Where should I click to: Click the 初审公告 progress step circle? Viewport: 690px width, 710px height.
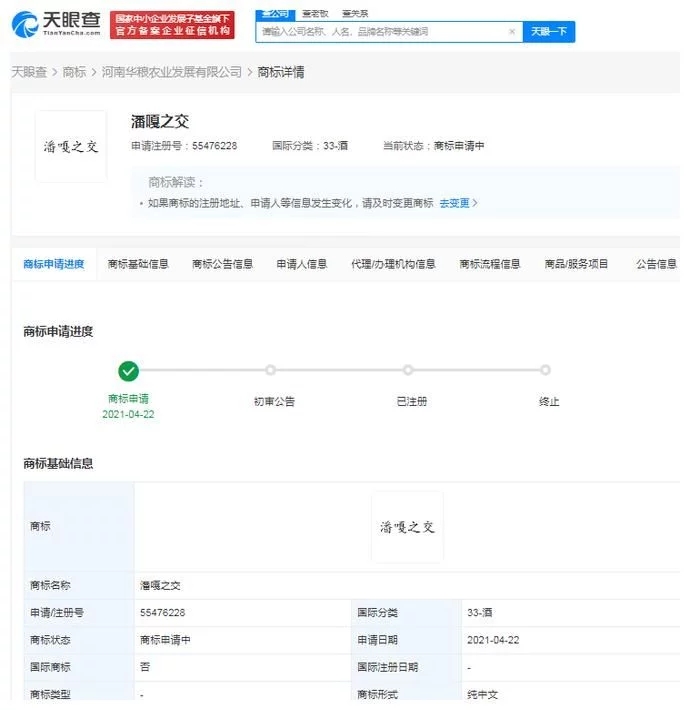click(270, 370)
